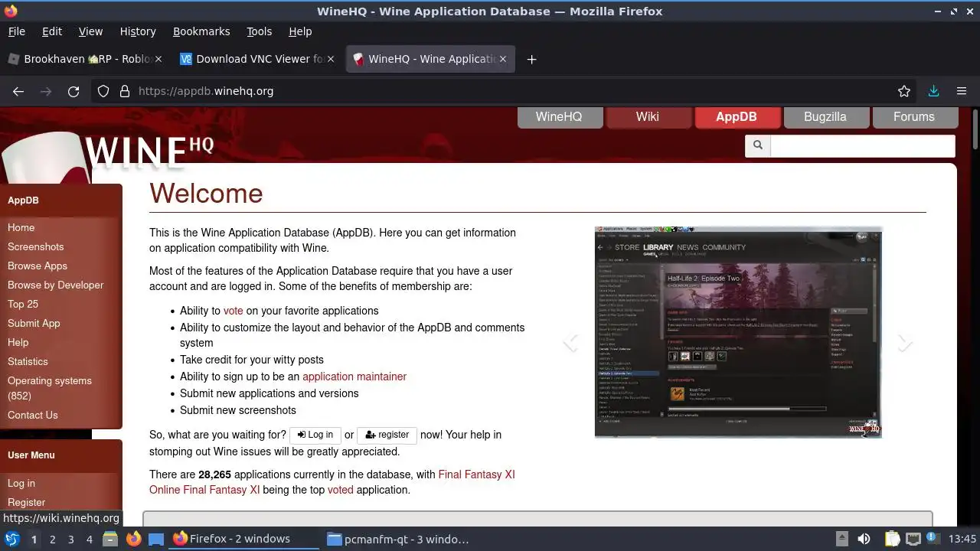The width and height of the screenshot is (980, 551).
Task: Open the clipboard manager tray icon
Action: click(892, 539)
